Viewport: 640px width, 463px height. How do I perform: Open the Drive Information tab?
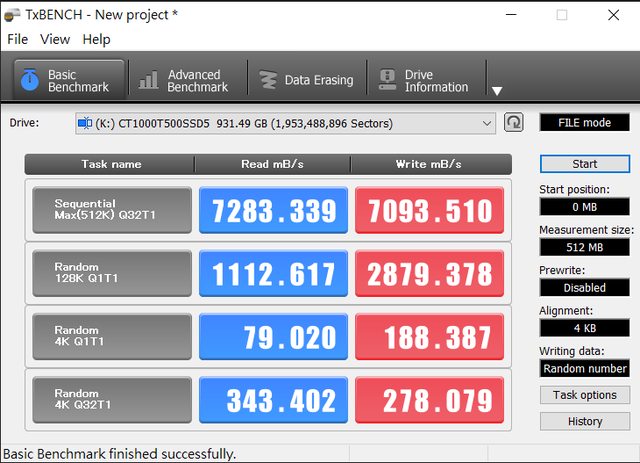pyautogui.click(x=424, y=81)
